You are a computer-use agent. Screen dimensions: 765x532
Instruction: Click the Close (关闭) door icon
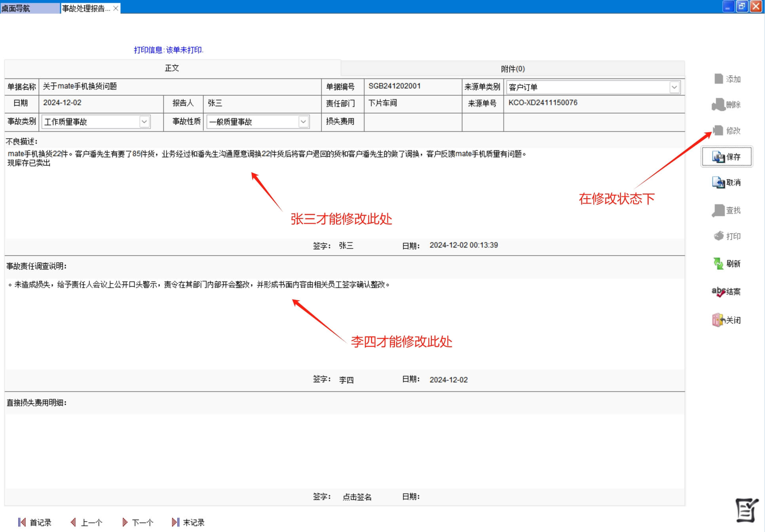point(718,320)
